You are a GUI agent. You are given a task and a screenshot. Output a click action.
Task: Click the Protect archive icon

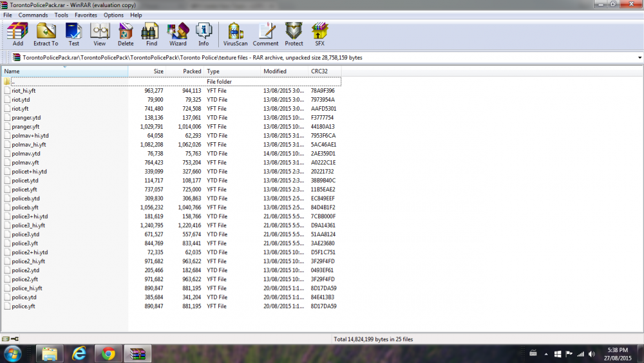click(x=294, y=34)
